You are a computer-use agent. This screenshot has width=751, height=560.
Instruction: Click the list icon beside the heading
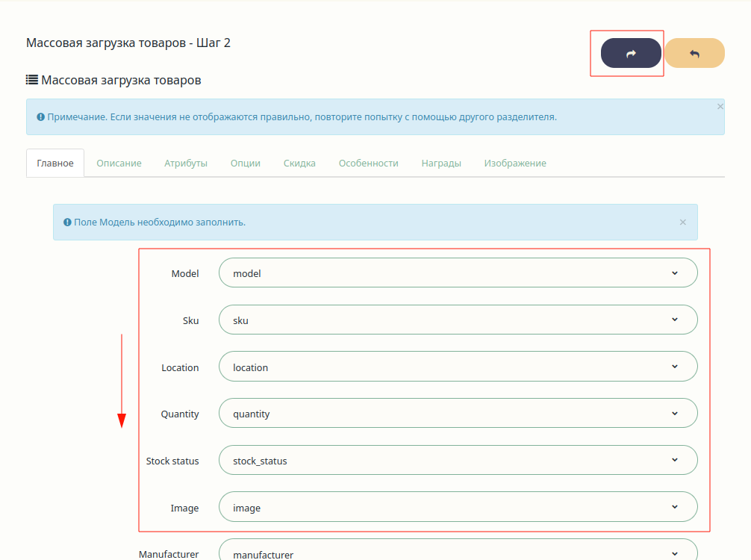[x=32, y=80]
